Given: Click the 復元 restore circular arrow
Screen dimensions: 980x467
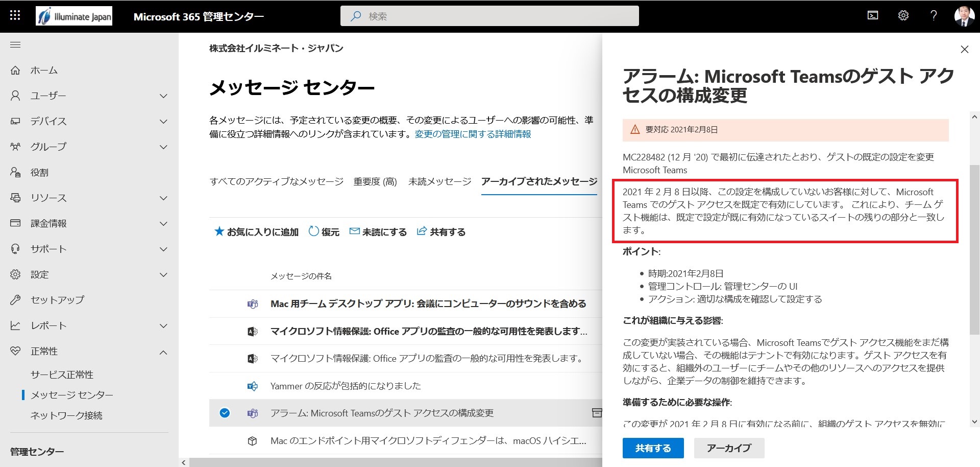Looking at the screenshot, I should click(314, 231).
